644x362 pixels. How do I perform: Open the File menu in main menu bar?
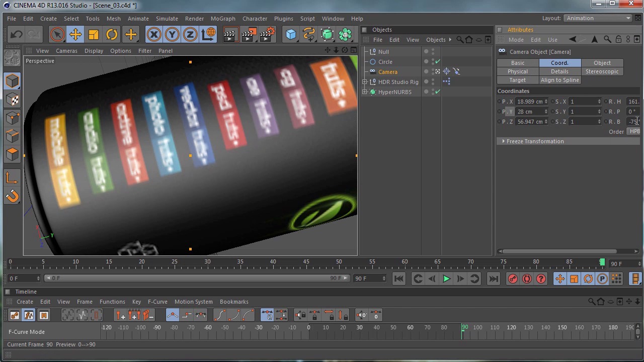click(x=11, y=19)
